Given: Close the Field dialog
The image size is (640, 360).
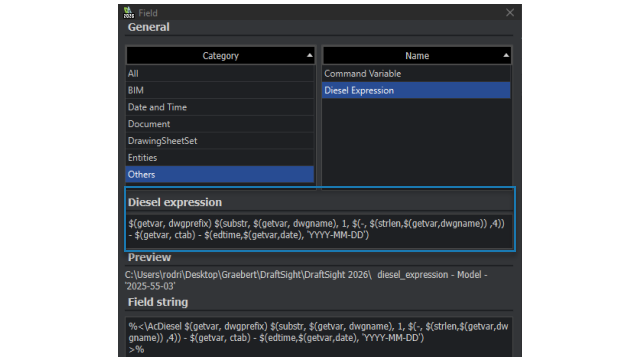Looking at the screenshot, I should click(x=510, y=13).
